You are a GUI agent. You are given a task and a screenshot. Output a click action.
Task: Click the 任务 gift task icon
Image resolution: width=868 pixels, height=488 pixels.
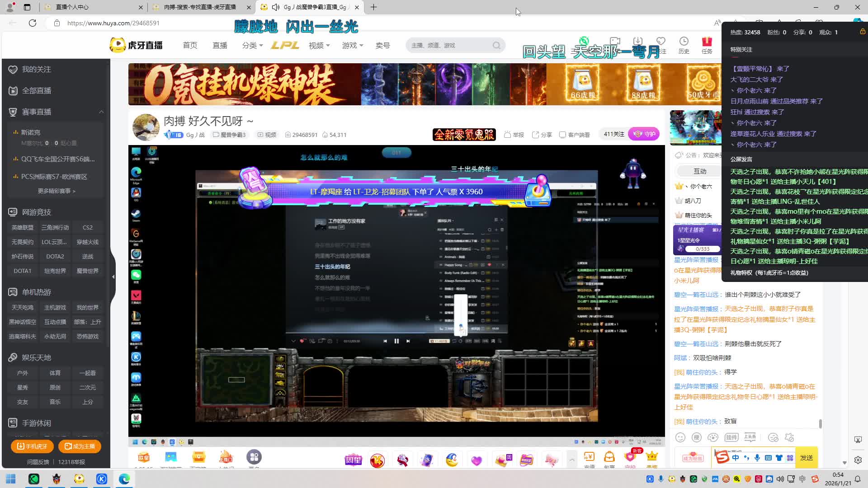coord(707,42)
